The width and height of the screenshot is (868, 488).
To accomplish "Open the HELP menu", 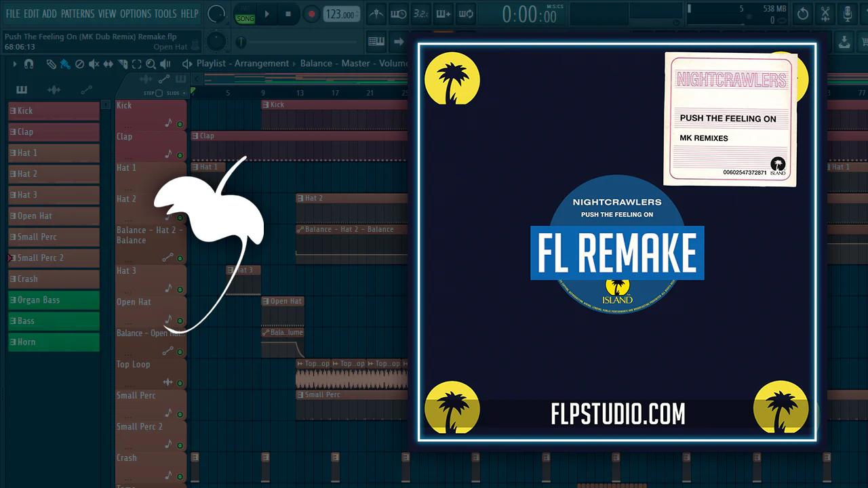I will pos(189,14).
